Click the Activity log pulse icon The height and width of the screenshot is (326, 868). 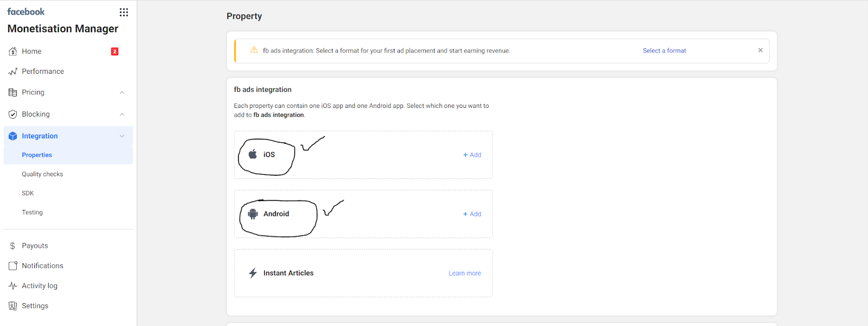13,286
